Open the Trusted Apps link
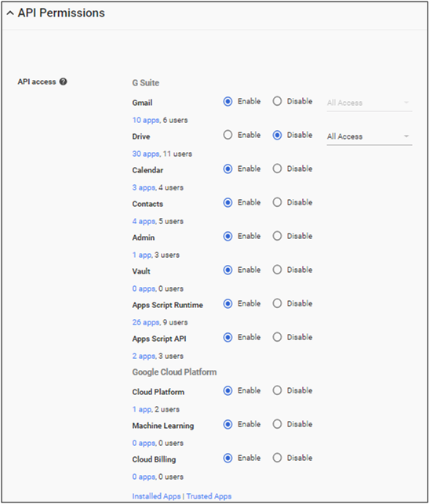 click(209, 496)
